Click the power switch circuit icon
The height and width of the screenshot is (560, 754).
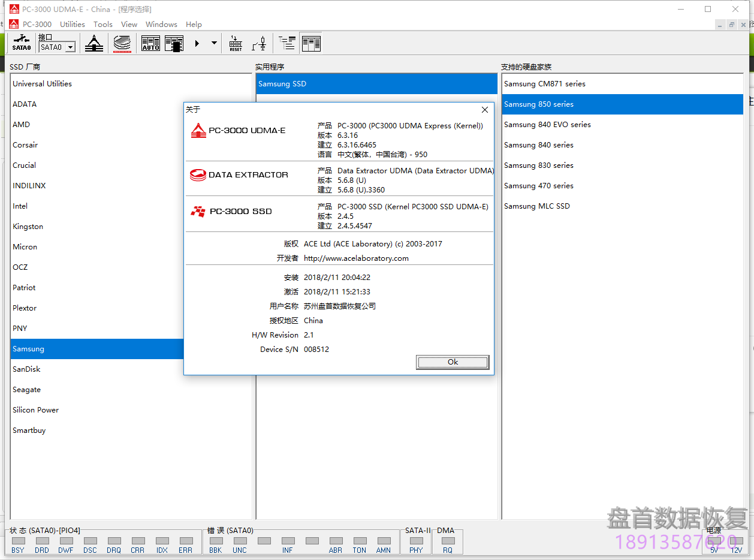coord(259,43)
